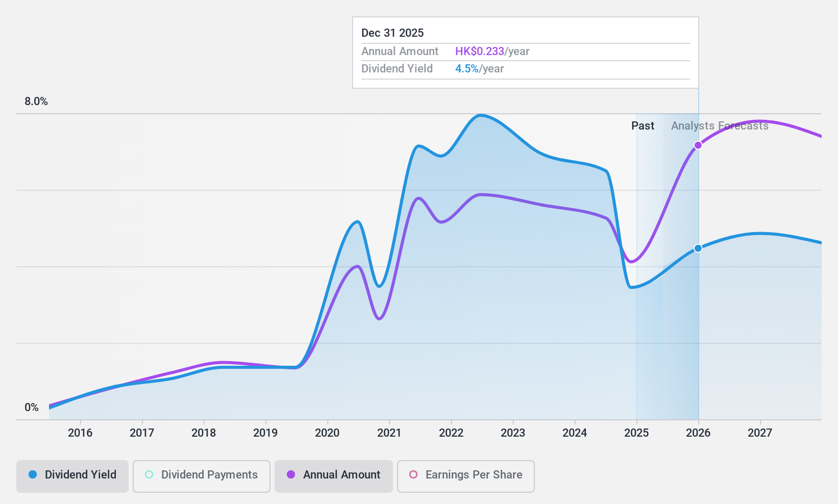The width and height of the screenshot is (838, 504).
Task: Enable the Dividend Payments series
Action: (202, 476)
